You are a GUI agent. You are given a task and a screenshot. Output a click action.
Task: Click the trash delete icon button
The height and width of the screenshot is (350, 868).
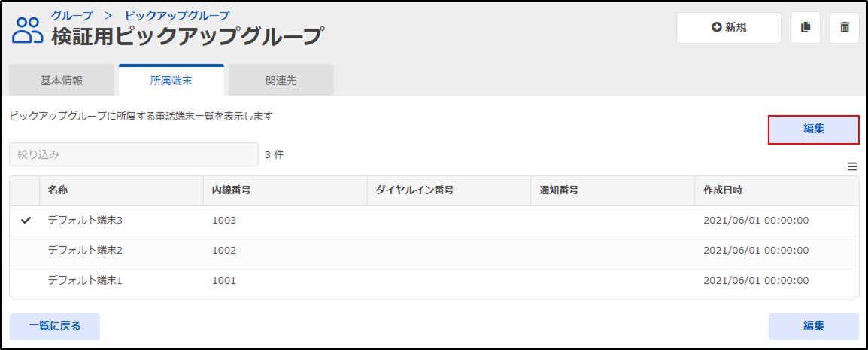point(844,28)
